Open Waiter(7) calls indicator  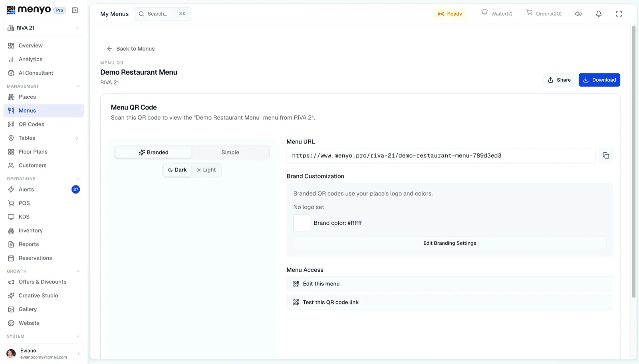[x=496, y=14]
